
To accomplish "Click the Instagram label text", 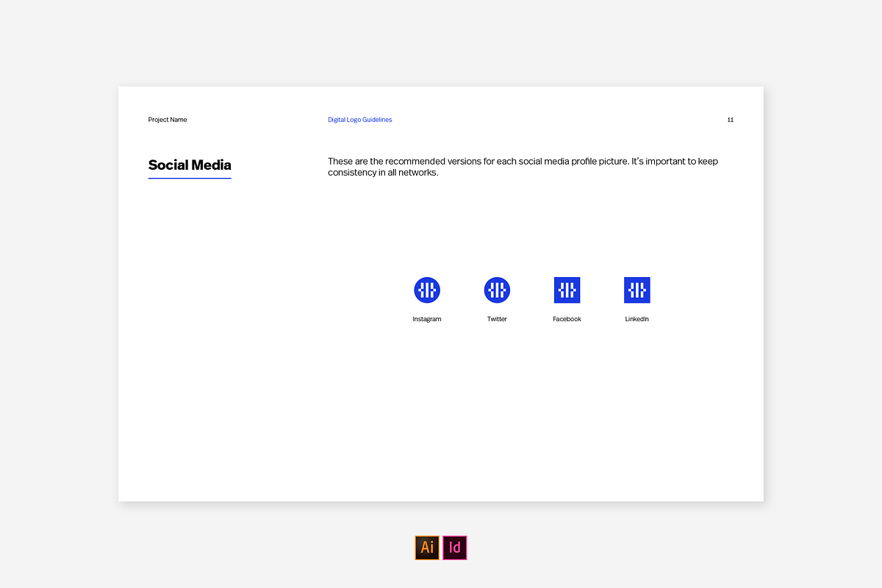I will [x=426, y=319].
